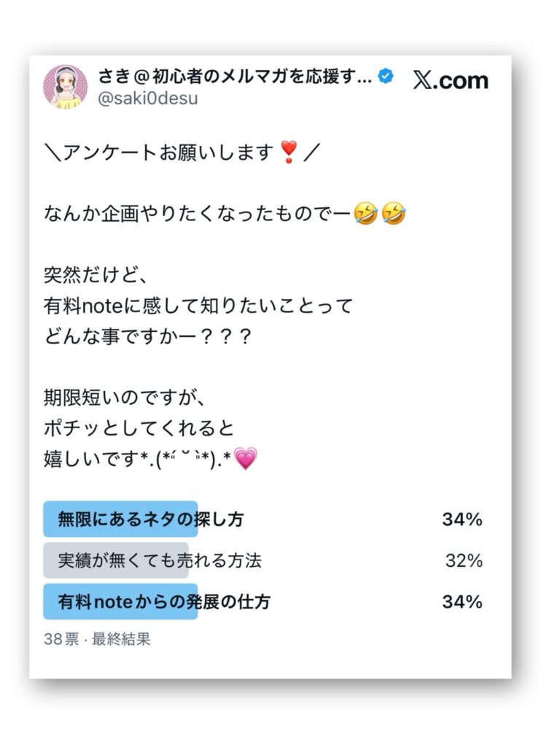Click the gray progress bar of second option
This screenshot has height=747, width=560.
[116, 560]
